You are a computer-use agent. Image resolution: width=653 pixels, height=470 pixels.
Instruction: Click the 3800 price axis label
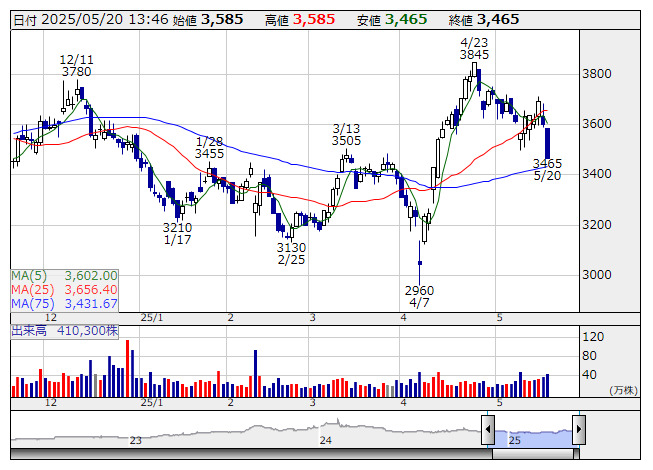(x=597, y=74)
